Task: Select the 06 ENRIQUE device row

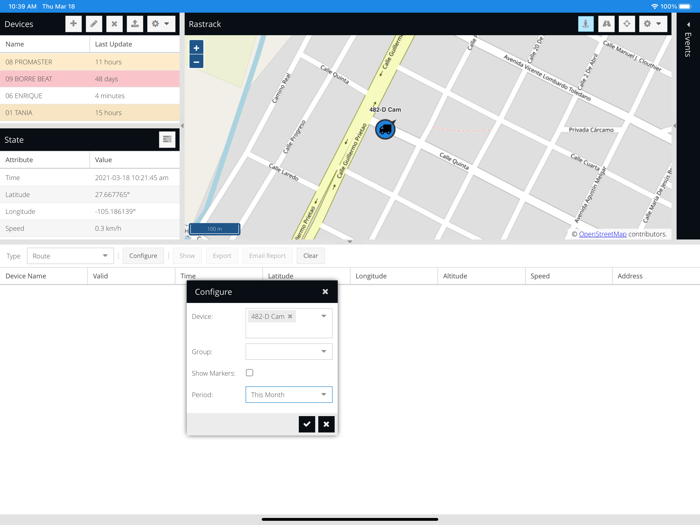Action: click(x=90, y=96)
